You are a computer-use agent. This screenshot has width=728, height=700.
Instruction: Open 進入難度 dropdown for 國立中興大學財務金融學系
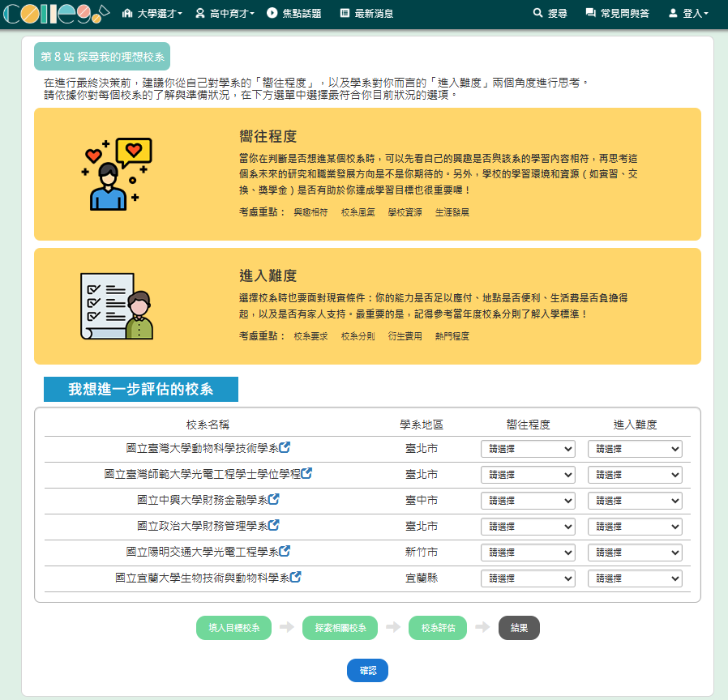pos(635,501)
